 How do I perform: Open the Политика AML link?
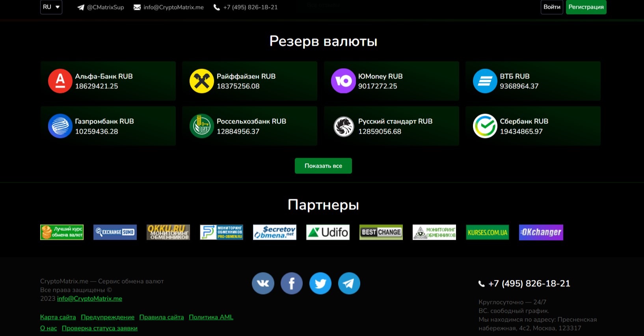211,317
